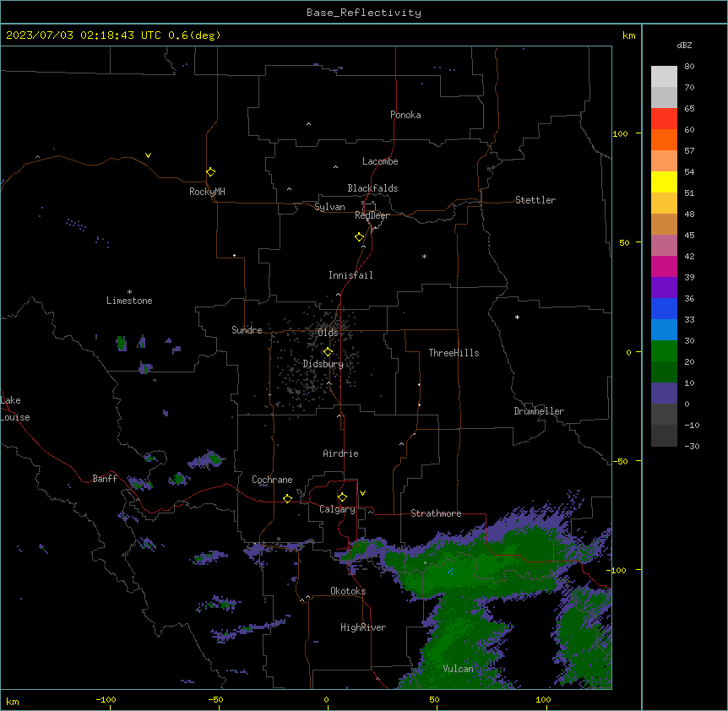Select the purple swatch in dBZ legend
Image resolution: width=728 pixels, height=711 pixels.
pyautogui.click(x=664, y=287)
